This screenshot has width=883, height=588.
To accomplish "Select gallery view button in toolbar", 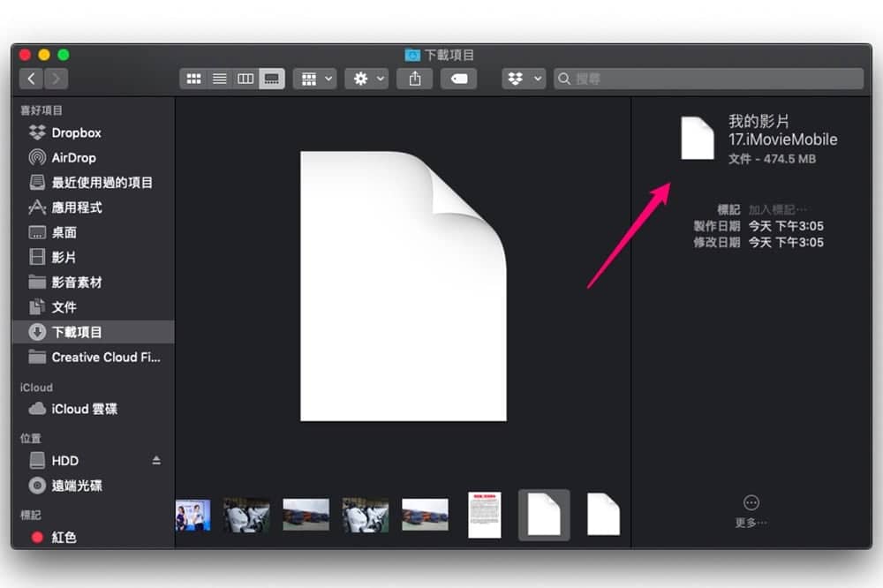I will coord(271,79).
